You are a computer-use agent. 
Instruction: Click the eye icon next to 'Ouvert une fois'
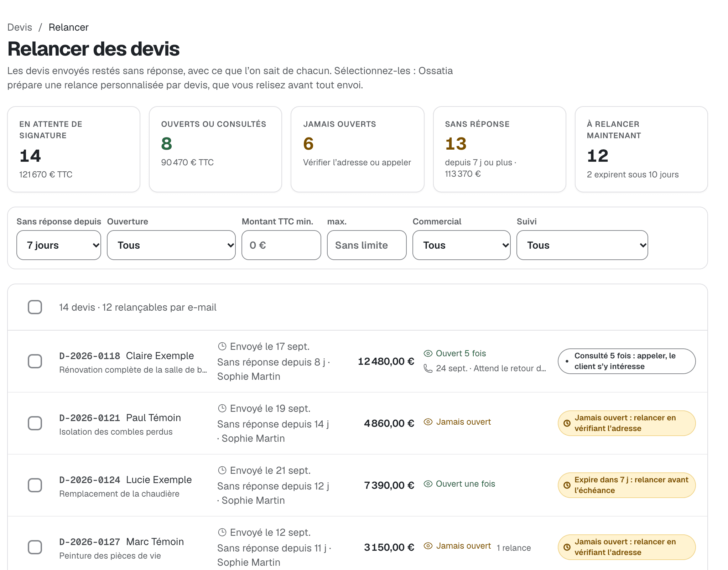[428, 484]
